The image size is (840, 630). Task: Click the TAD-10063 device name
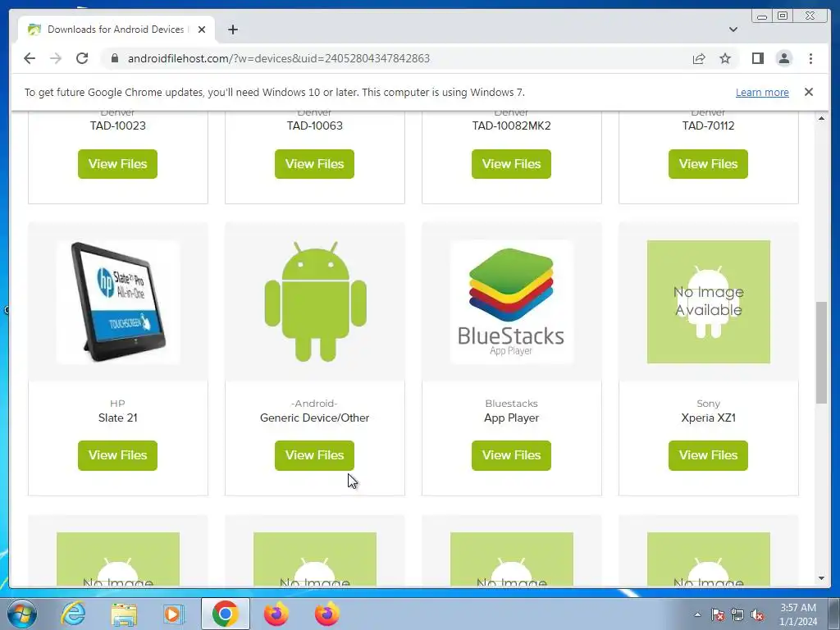pyautogui.click(x=314, y=126)
